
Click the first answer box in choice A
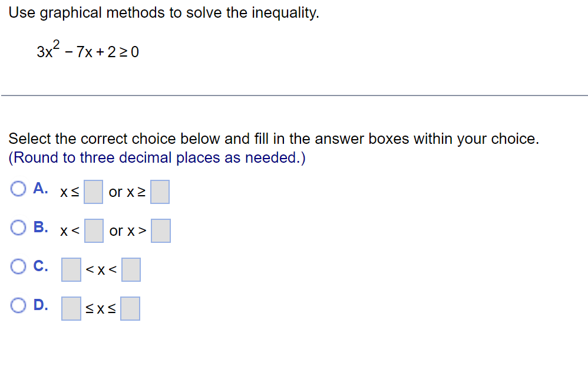point(93,191)
